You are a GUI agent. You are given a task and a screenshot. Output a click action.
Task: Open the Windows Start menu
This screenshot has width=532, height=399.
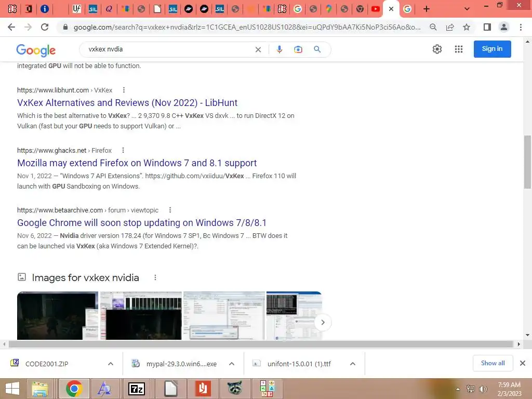click(x=12, y=389)
